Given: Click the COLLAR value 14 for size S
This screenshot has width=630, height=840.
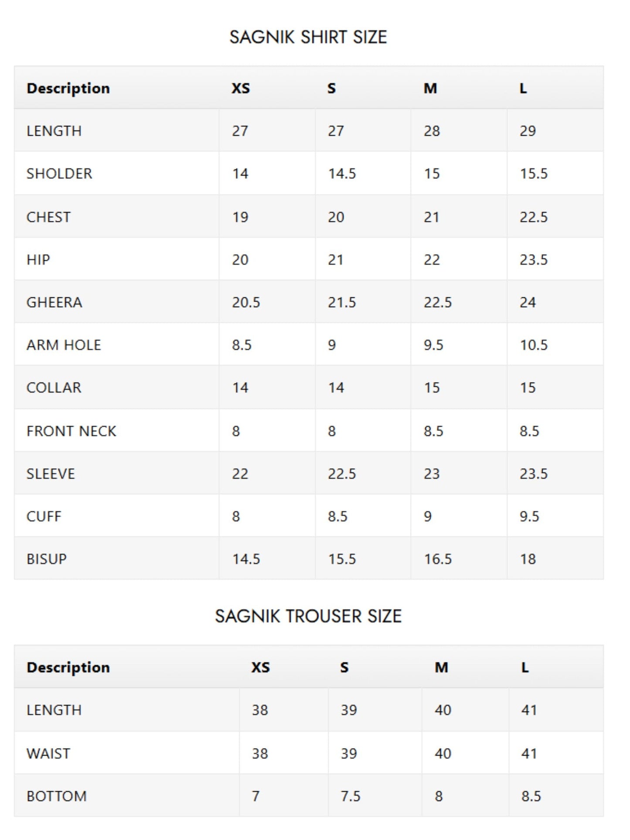Looking at the screenshot, I should [336, 387].
